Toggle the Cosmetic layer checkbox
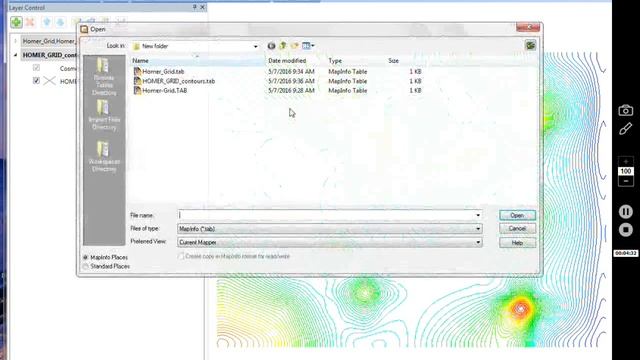Viewport: 640px width, 360px height. click(x=36, y=68)
